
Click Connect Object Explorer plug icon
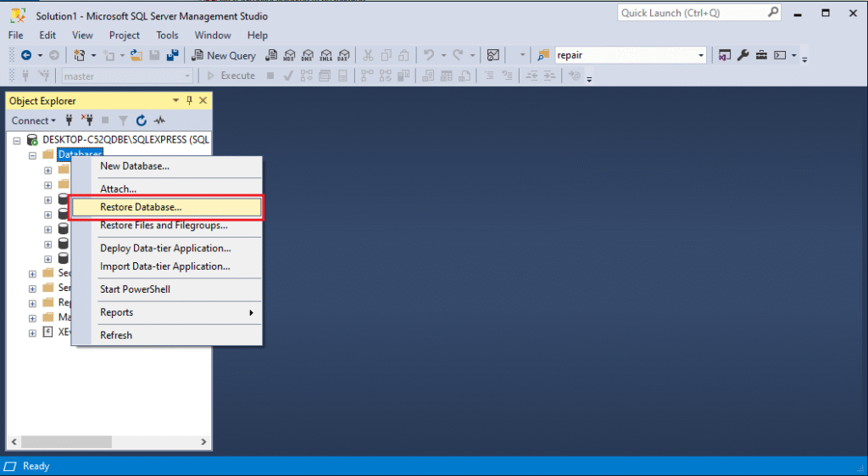click(x=70, y=120)
